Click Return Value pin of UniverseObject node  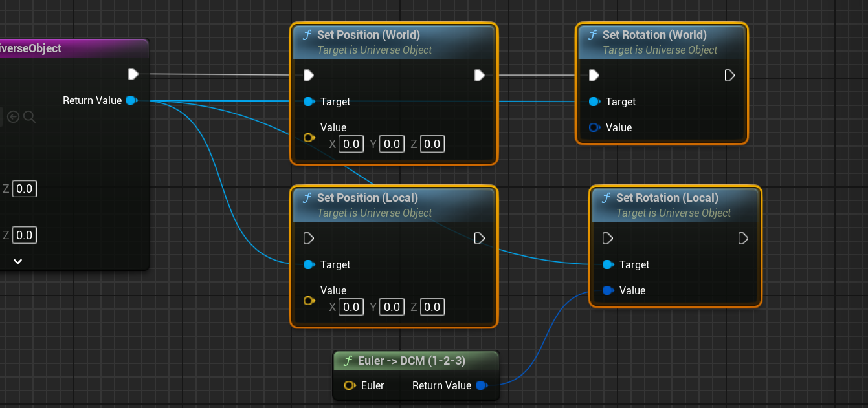[131, 100]
